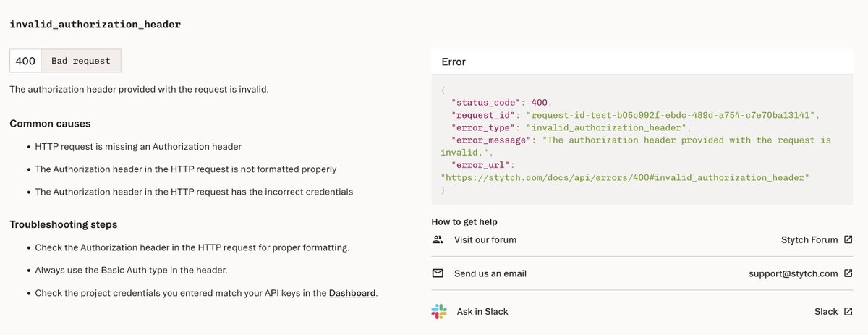Click the Bad request label

tap(81, 61)
